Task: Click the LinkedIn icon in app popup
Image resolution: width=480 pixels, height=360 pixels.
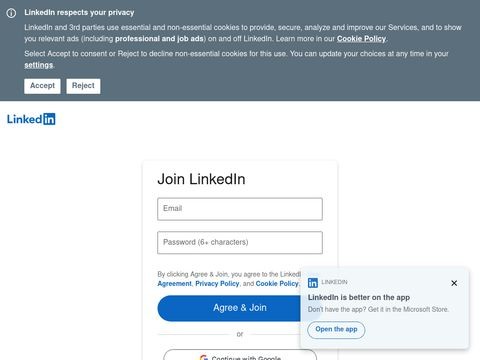Action: (x=313, y=283)
